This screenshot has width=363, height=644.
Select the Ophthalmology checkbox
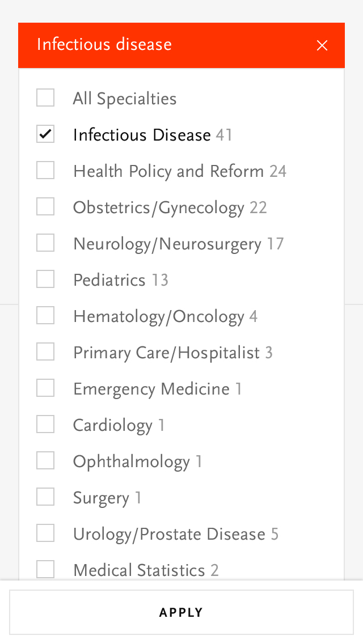(45, 461)
